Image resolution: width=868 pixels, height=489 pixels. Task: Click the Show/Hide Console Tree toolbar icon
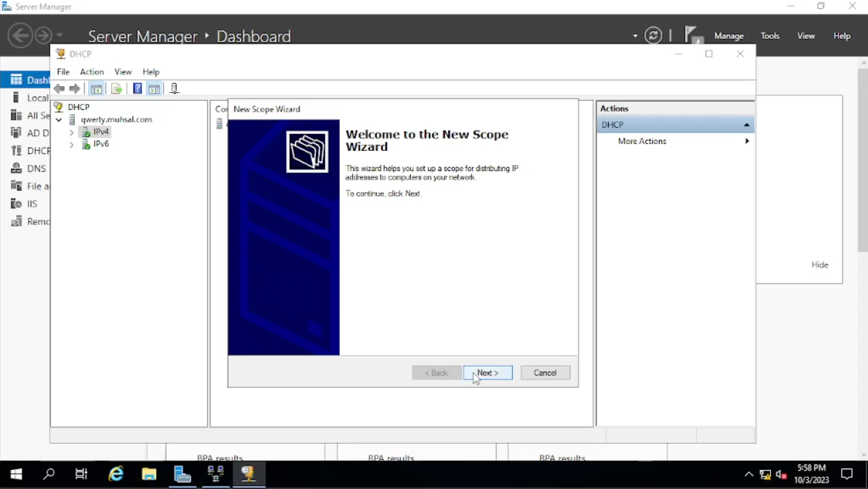coord(96,89)
